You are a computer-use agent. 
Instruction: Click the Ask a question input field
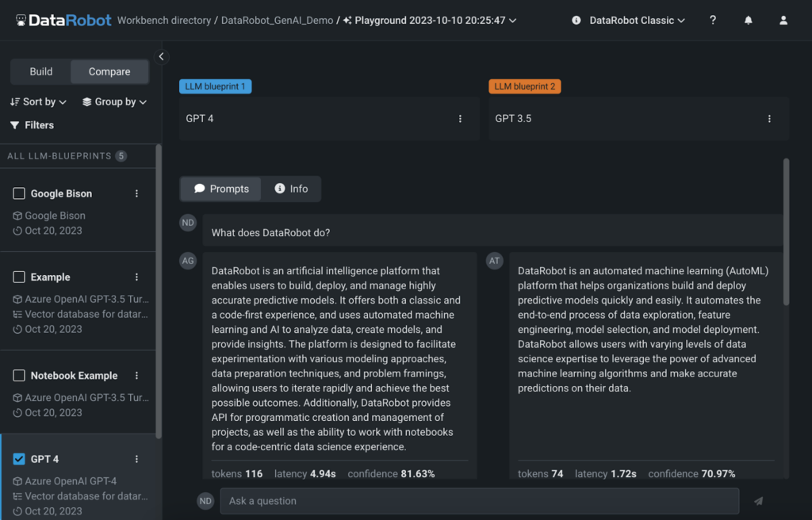click(480, 501)
